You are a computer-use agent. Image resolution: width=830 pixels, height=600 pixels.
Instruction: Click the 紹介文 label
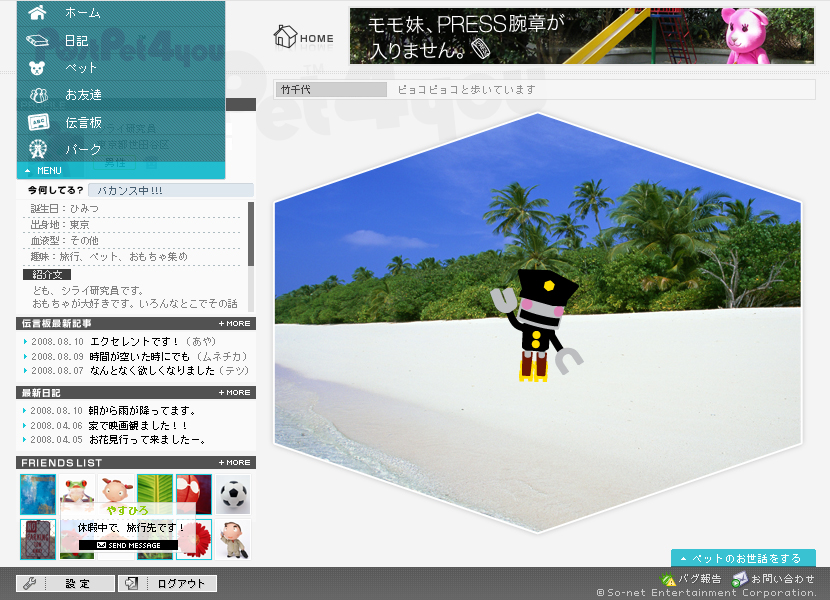pyautogui.click(x=47, y=274)
